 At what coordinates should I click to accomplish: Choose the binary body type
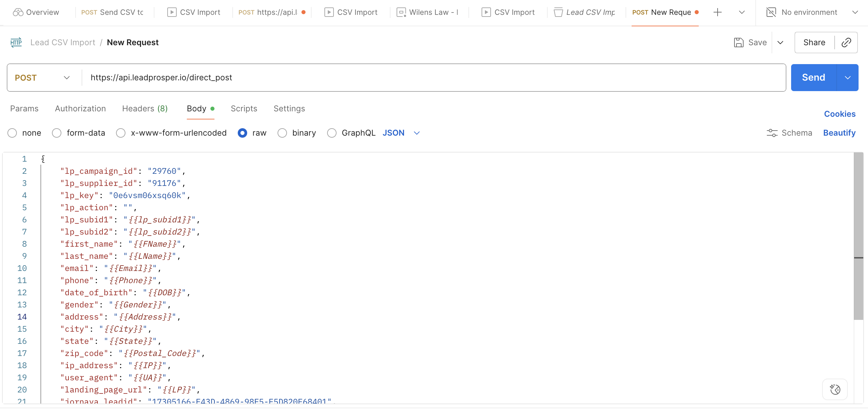[x=282, y=133]
